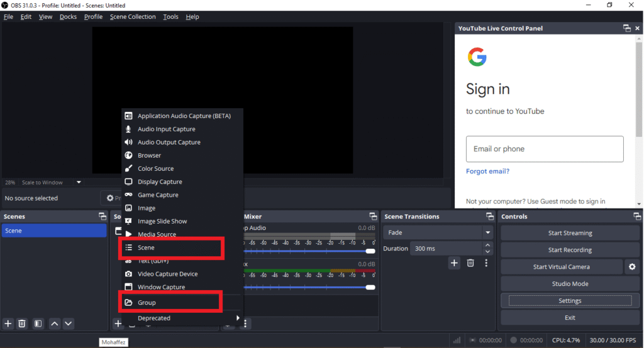Click the 30.00 / 30.00 FPS status text
644x348 pixels.
(x=613, y=340)
